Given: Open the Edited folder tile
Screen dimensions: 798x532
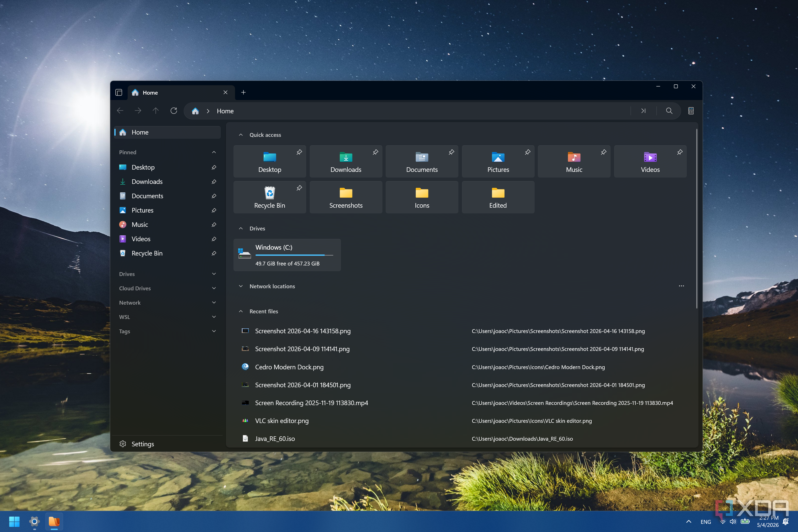Looking at the screenshot, I should click(x=498, y=197).
